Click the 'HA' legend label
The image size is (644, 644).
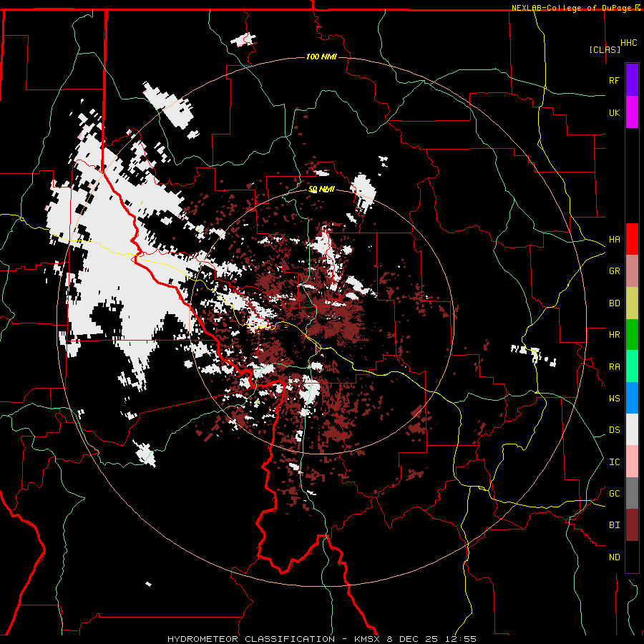614,240
